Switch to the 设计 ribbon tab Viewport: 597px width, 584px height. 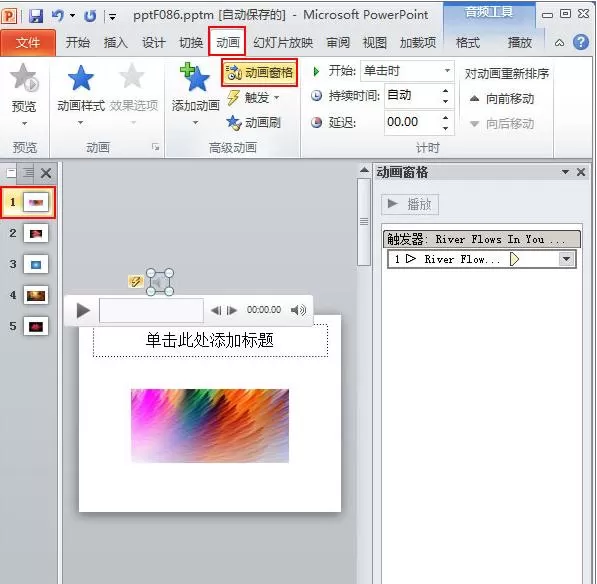point(153,42)
